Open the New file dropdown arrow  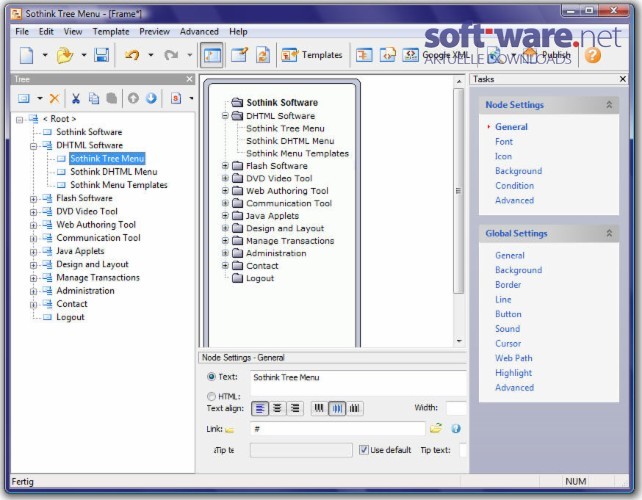(x=45, y=55)
